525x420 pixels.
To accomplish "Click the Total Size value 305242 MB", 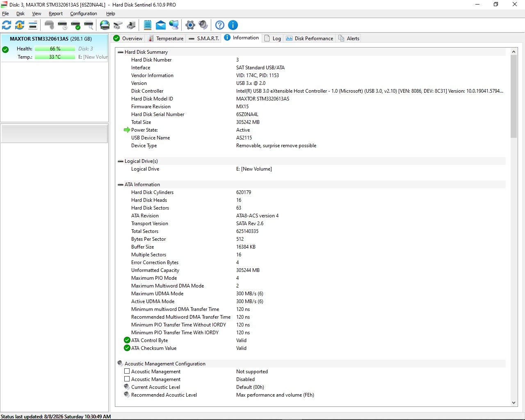I will (248, 122).
